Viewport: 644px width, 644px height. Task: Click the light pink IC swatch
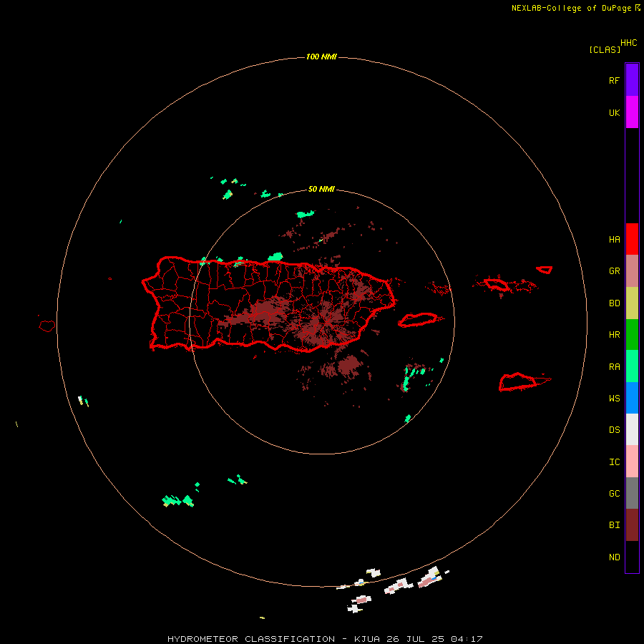coord(632,462)
